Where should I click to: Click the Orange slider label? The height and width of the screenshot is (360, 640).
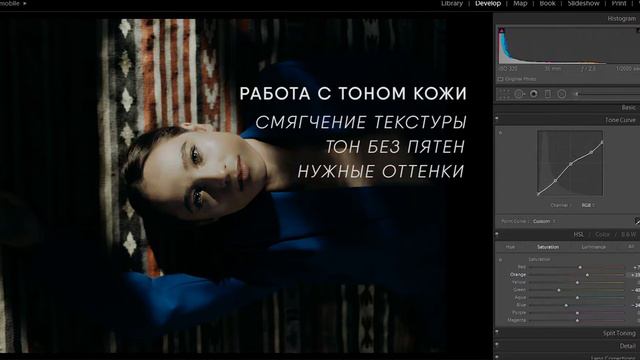(518, 275)
